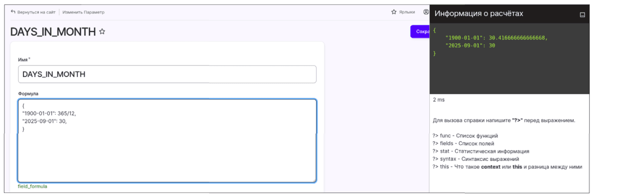Focus the Имя input field
644x195 pixels.
167,74
